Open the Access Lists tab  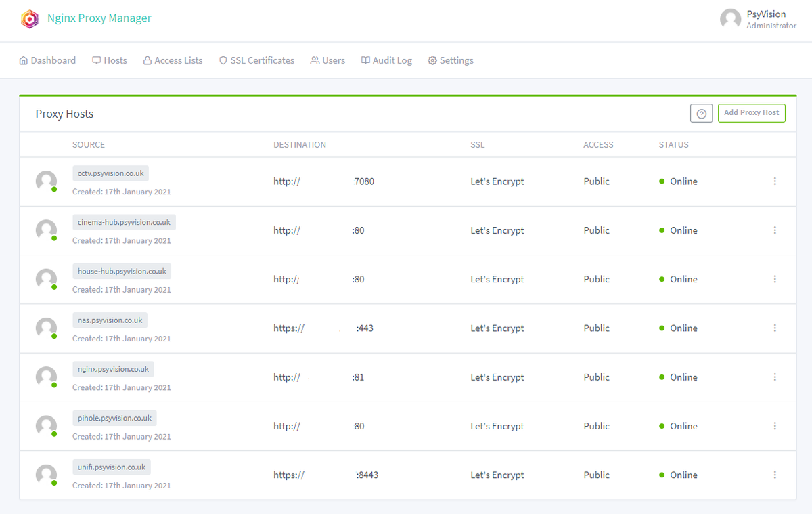[173, 60]
